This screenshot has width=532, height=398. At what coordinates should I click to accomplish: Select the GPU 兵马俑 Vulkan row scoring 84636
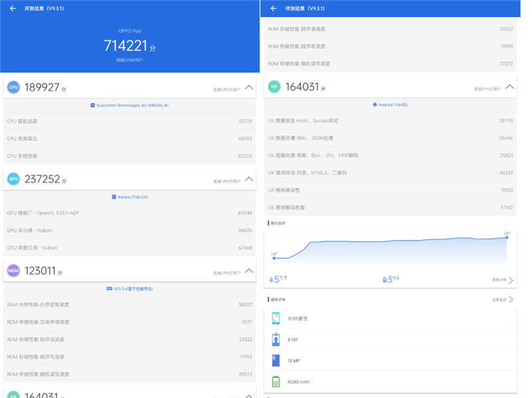[130, 231]
